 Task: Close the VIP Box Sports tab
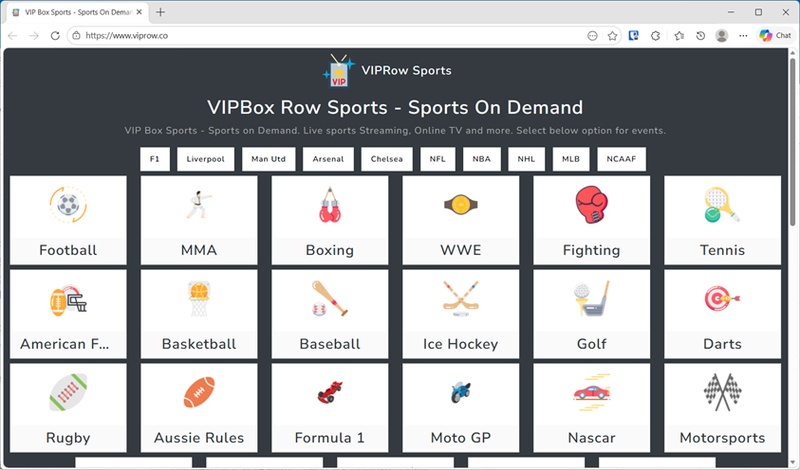[139, 12]
